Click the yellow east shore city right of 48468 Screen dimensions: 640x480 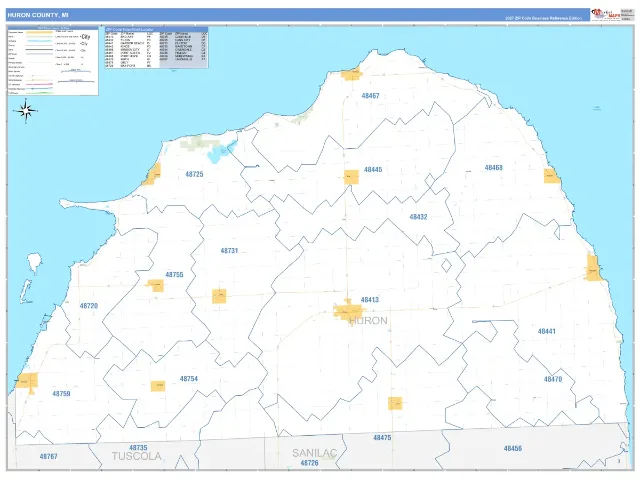point(551,176)
